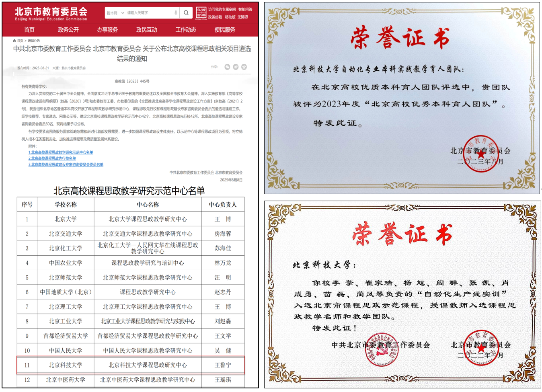542x392 pixels.
Task: Click the microphone voice search icon
Action: coord(176,12)
